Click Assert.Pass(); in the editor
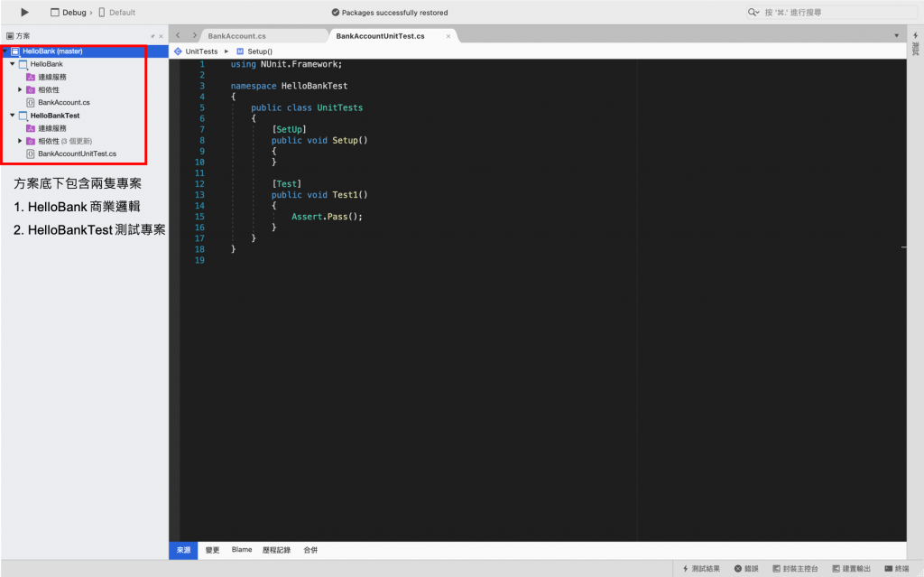The width and height of the screenshot is (924, 577). click(x=327, y=217)
